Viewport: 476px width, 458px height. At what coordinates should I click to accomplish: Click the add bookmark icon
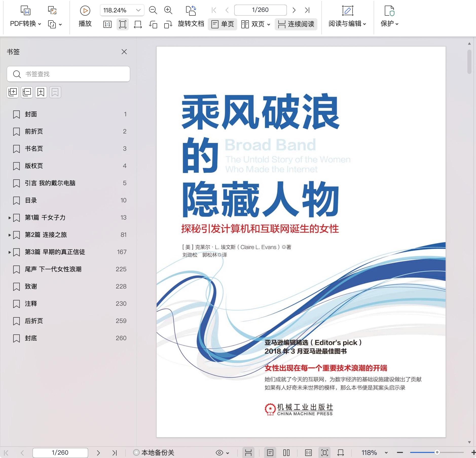tap(41, 92)
